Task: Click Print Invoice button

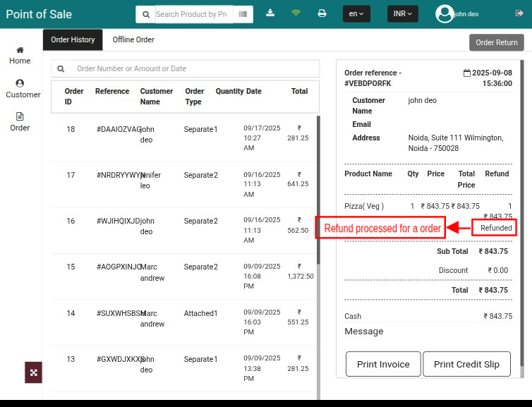Action: 383,364
